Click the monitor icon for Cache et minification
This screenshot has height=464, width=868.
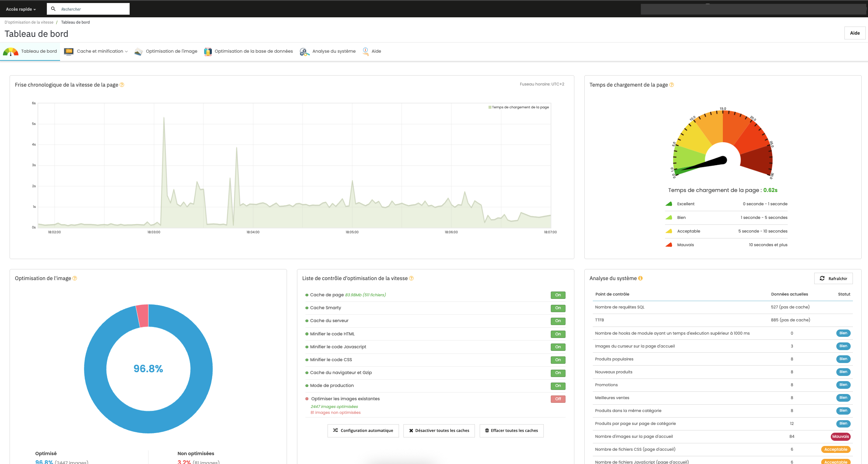[x=69, y=52]
